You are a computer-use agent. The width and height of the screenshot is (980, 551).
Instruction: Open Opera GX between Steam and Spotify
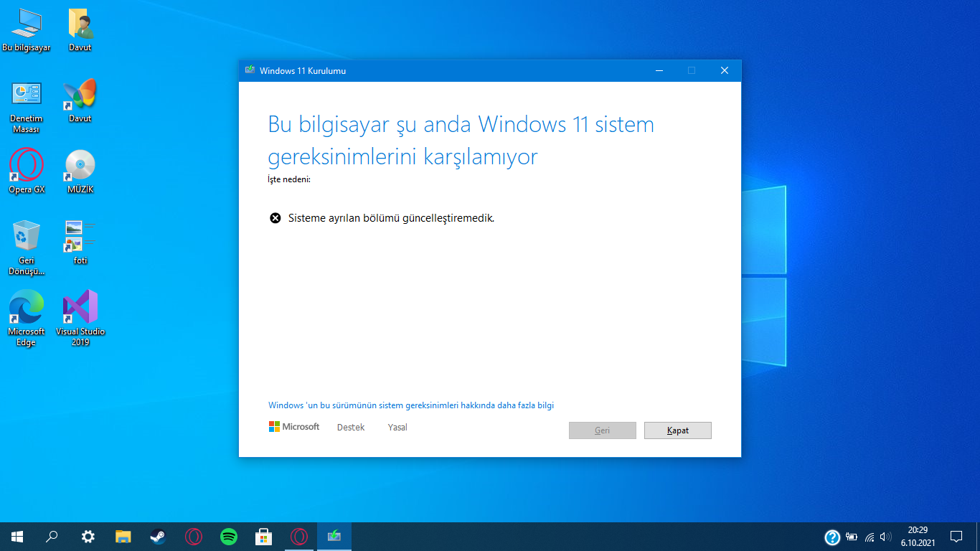coord(194,537)
